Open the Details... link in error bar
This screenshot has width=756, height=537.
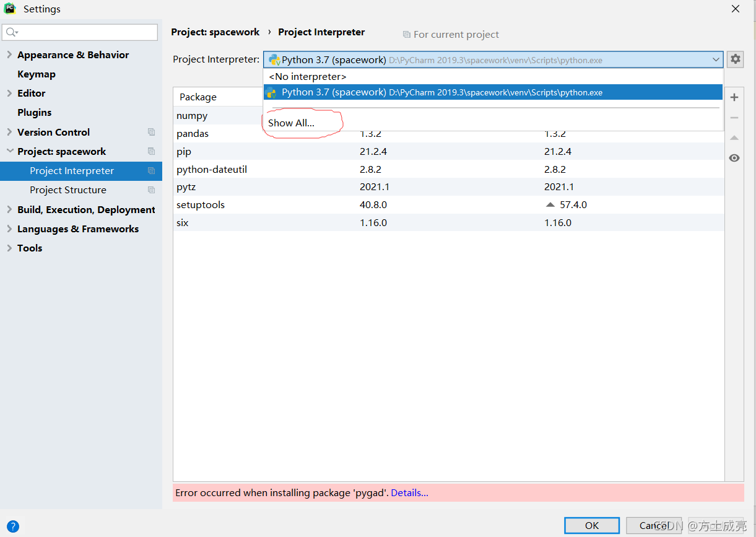point(409,493)
